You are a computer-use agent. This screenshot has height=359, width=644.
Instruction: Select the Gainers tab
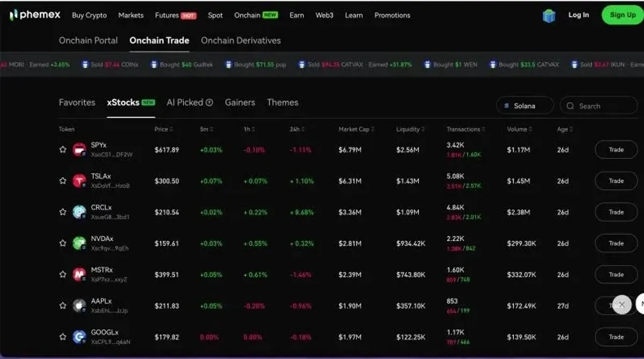240,102
